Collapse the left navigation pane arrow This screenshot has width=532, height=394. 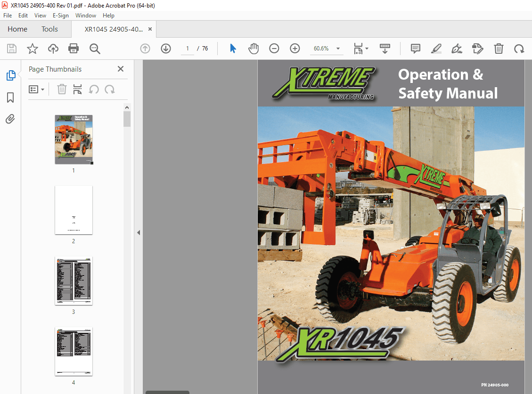pos(138,232)
